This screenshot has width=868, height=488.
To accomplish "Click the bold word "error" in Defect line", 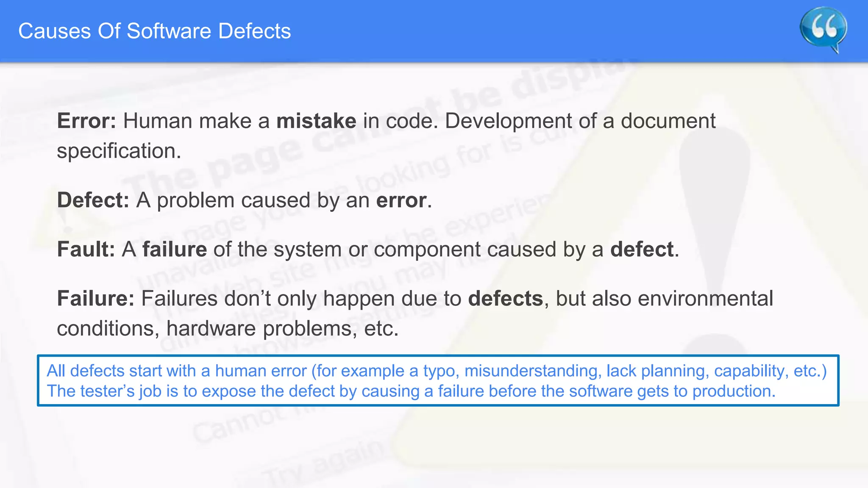I will (401, 200).
